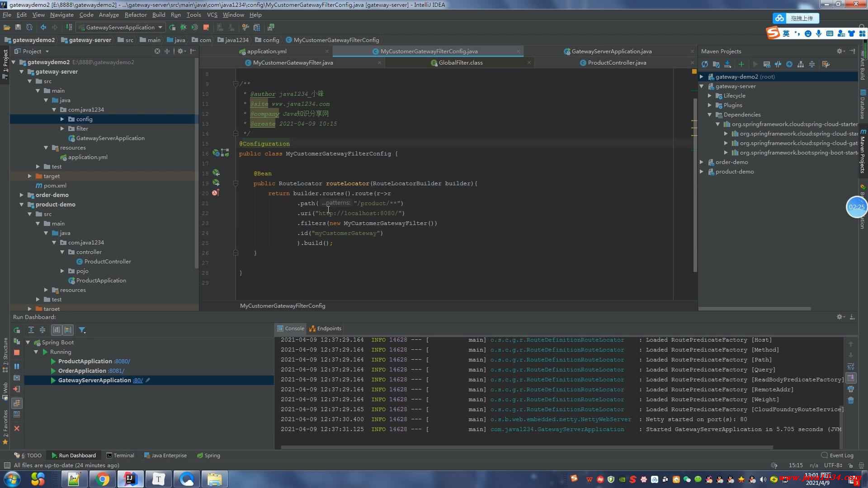The image size is (868, 488).
Task: Switch to the GlobalFilter.class editor tab
Action: [x=460, y=63]
